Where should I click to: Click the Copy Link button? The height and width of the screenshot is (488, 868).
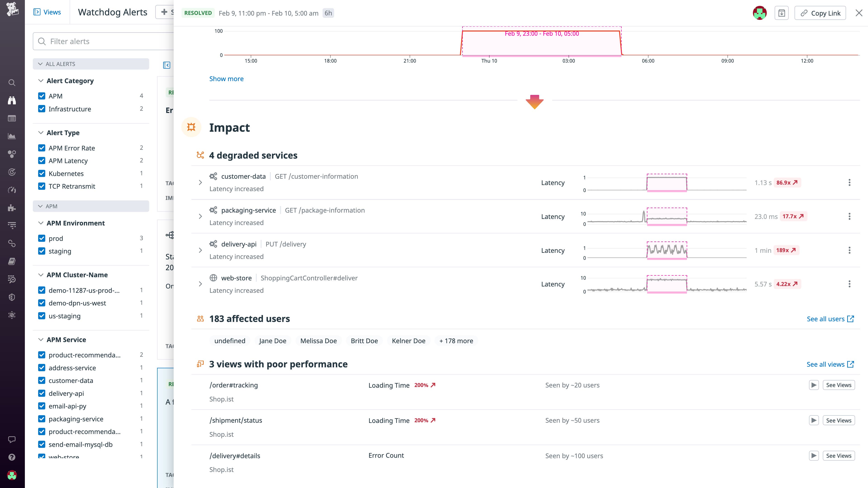pos(820,13)
